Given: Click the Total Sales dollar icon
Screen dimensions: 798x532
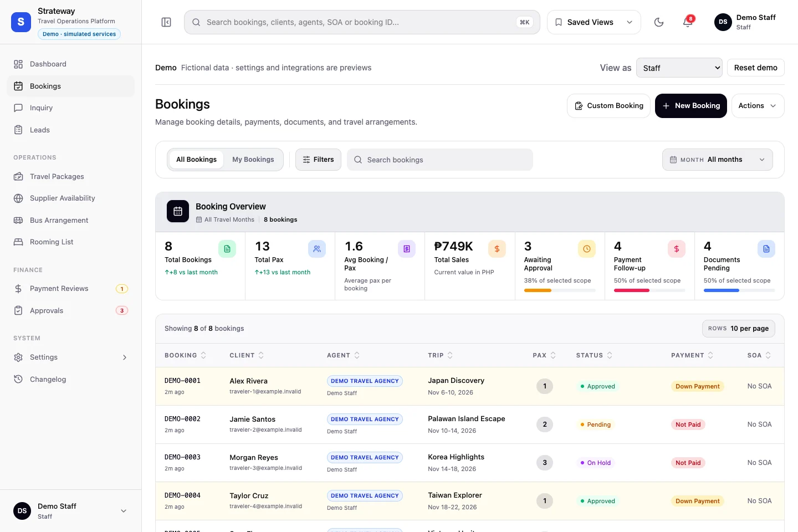Looking at the screenshot, I should pos(497,249).
